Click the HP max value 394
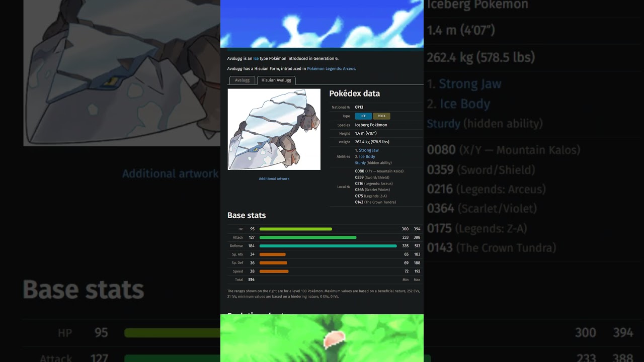The width and height of the screenshot is (644, 362). point(417,229)
